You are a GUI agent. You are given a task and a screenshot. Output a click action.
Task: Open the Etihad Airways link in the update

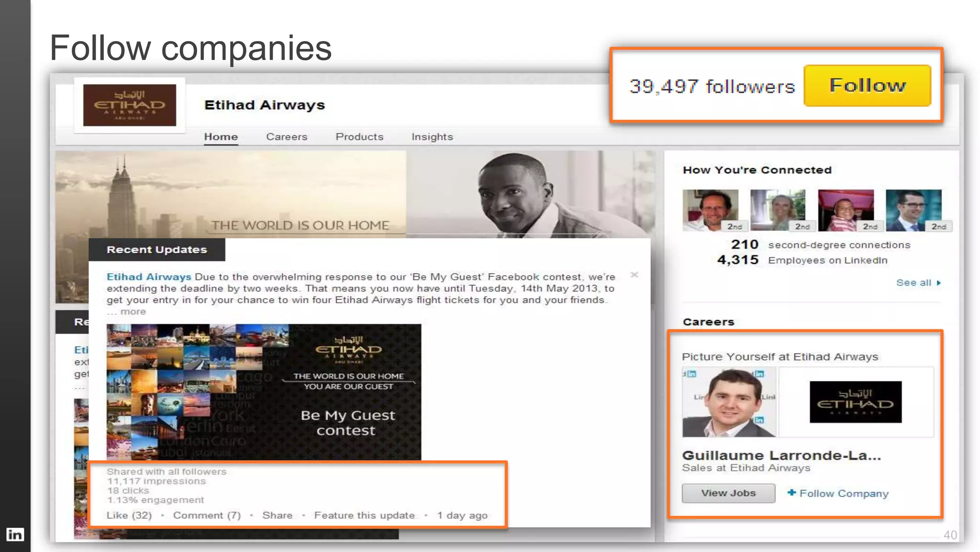click(x=149, y=277)
